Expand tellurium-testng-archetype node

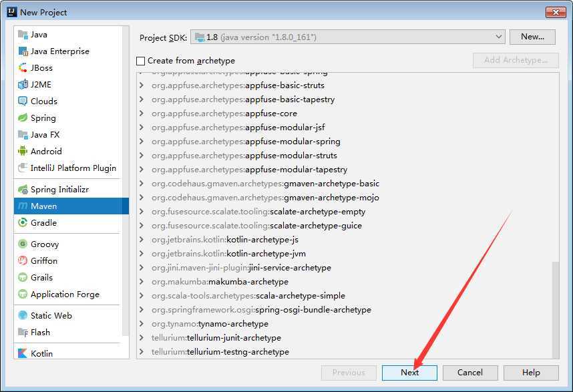(142, 352)
